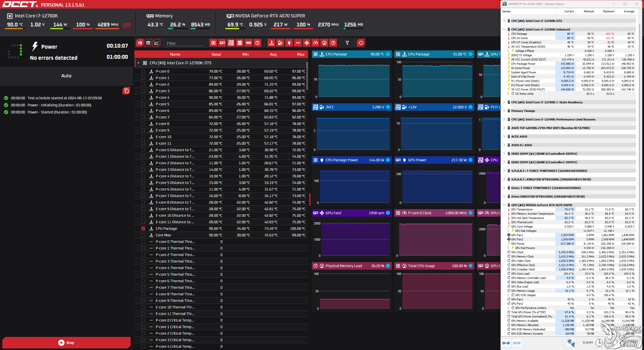The height and width of the screenshot is (350, 644).
Task: Check the P-core 7 row checkbox
Action: pos(143,117)
